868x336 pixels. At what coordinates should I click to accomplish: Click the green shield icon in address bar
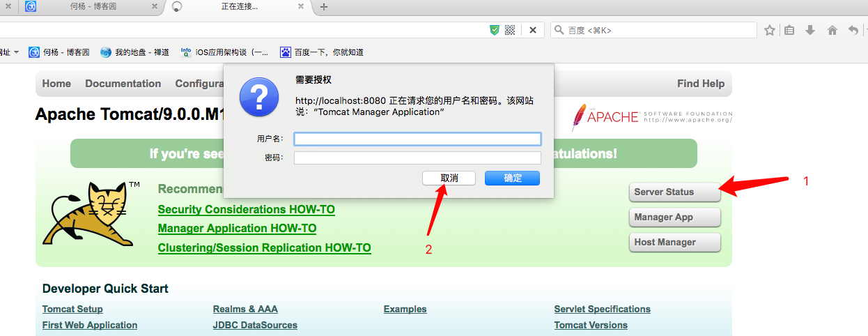click(x=495, y=30)
